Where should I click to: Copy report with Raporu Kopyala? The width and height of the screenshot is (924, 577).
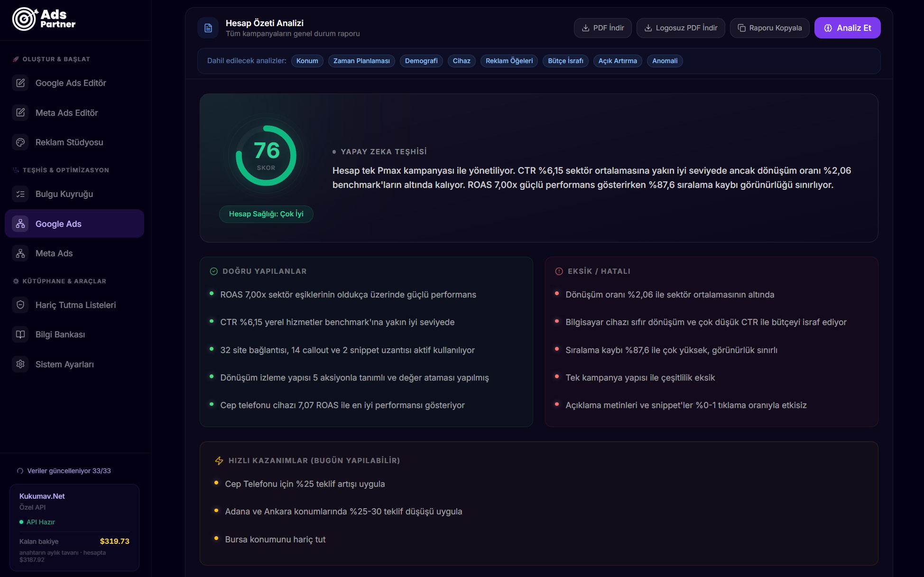[770, 28]
